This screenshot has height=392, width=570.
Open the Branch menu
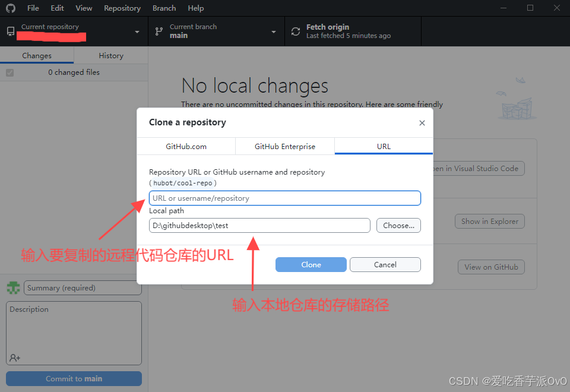click(x=164, y=8)
